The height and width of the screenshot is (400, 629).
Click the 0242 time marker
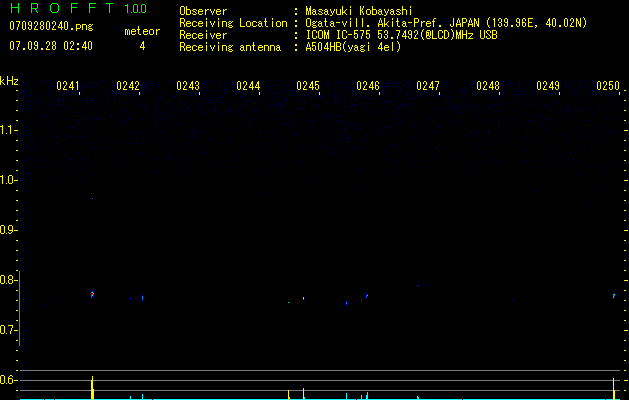(128, 86)
